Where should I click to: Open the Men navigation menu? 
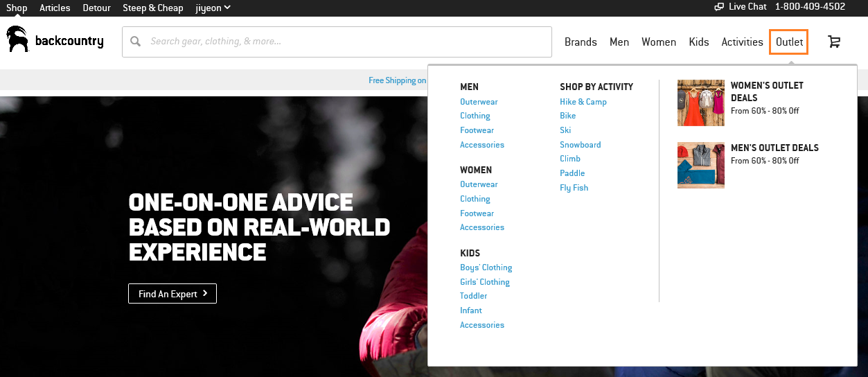619,42
